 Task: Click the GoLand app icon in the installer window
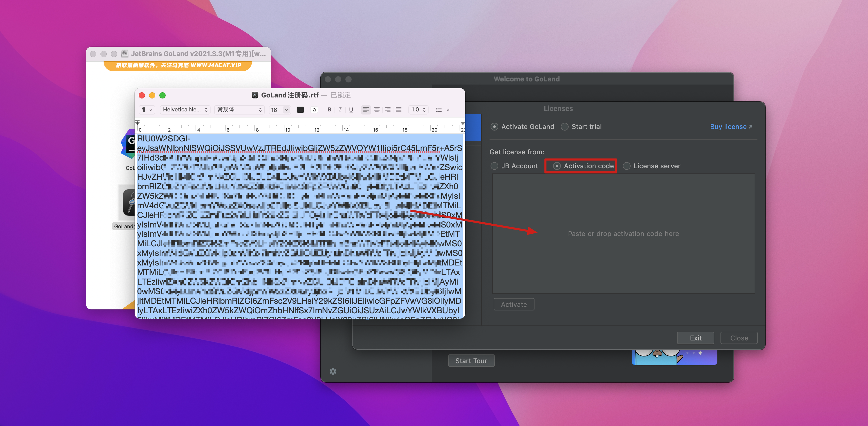click(x=128, y=144)
